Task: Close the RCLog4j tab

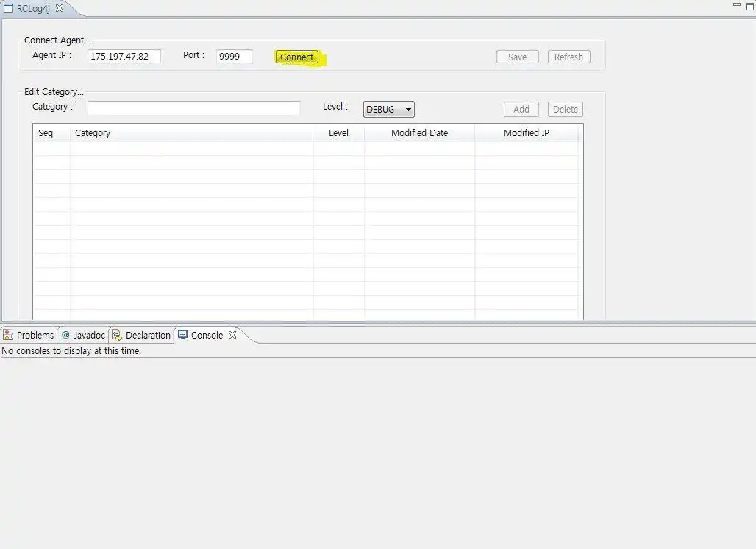Action: pyautogui.click(x=60, y=8)
